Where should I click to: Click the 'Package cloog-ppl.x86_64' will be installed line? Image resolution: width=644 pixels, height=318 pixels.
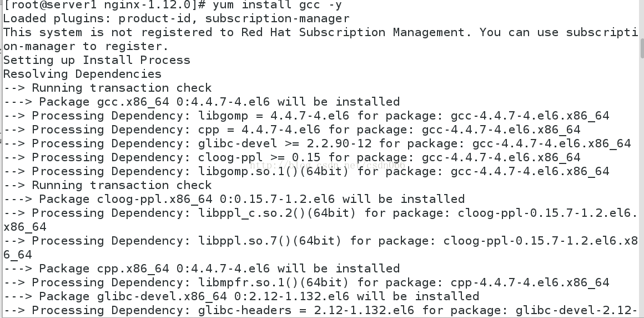coord(234,199)
